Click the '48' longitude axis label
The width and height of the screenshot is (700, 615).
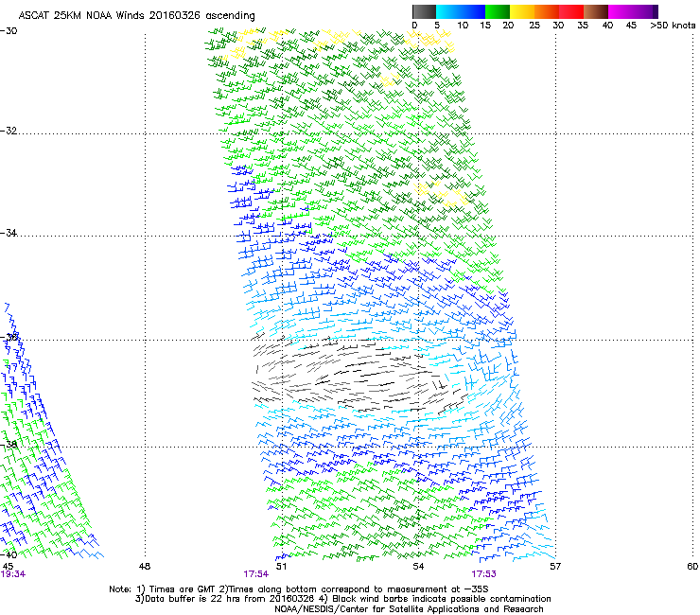click(145, 567)
